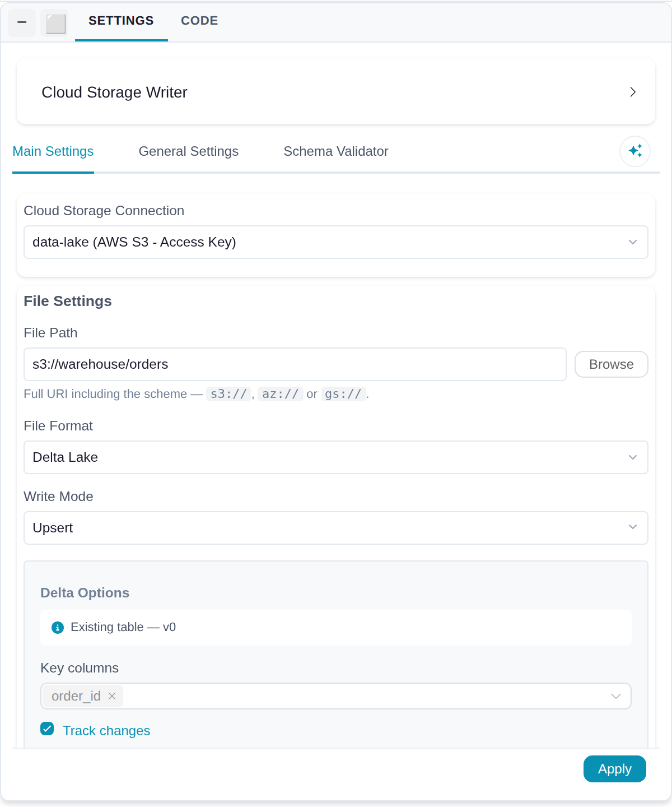Click the az:// scheme code hint
Screen dimensions: 672x807
pos(281,394)
